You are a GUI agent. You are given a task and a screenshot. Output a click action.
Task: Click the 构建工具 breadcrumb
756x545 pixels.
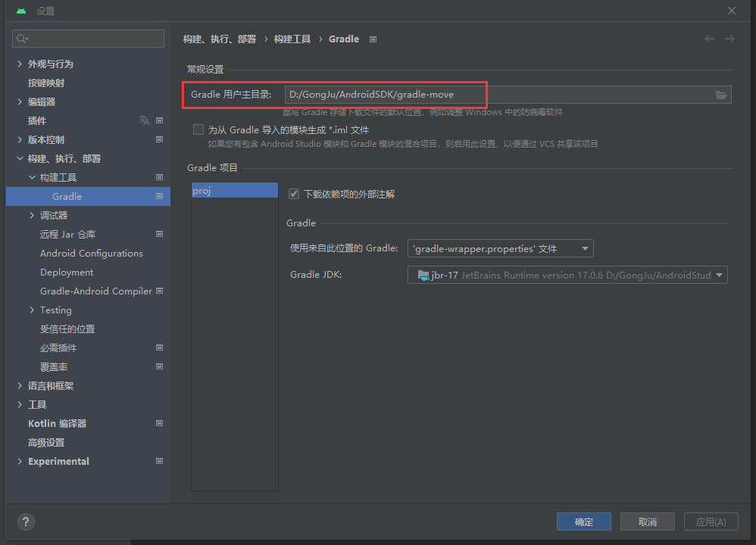292,39
